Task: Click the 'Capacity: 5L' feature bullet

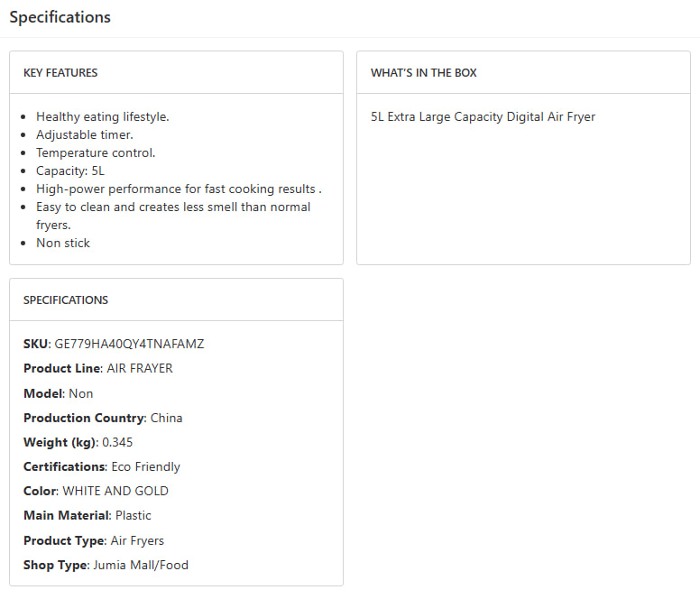Action: point(70,170)
